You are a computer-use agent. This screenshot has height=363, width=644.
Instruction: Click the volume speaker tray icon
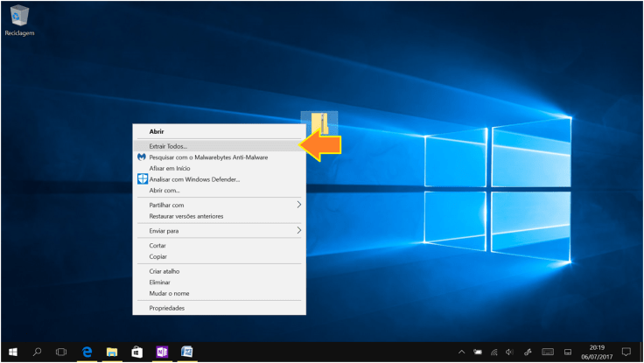[x=509, y=352]
